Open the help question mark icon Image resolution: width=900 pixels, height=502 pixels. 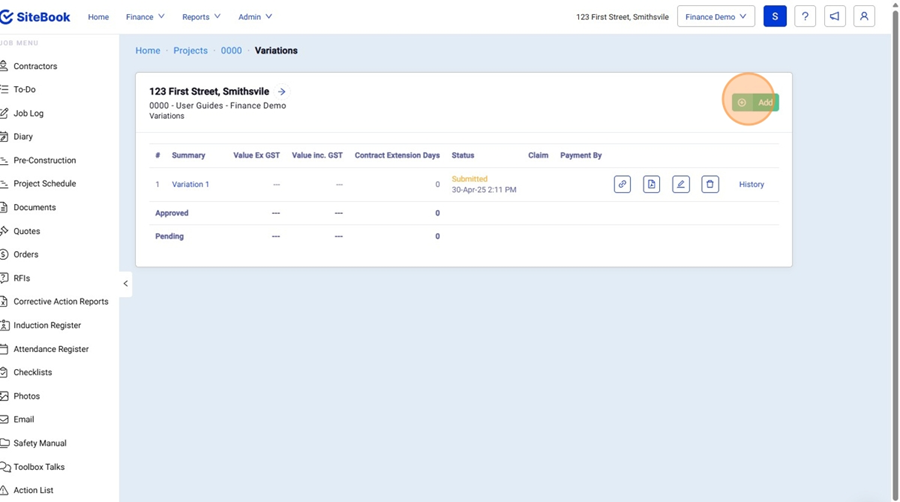tap(805, 16)
